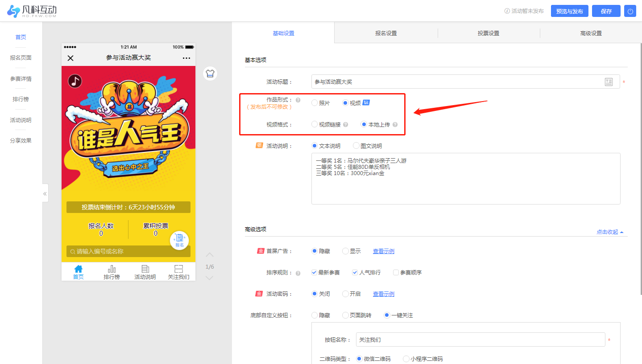This screenshot has width=642, height=364.
Task: Click help icon next to 视频链接
Action: (345, 125)
